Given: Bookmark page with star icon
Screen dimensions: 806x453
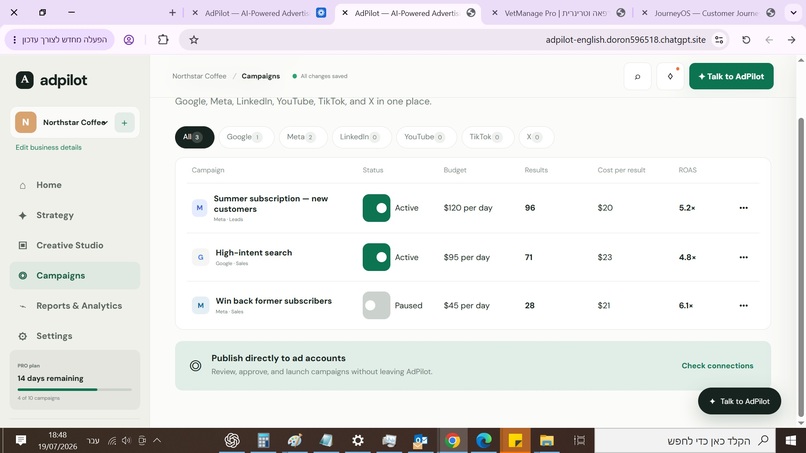Looking at the screenshot, I should coord(194,40).
